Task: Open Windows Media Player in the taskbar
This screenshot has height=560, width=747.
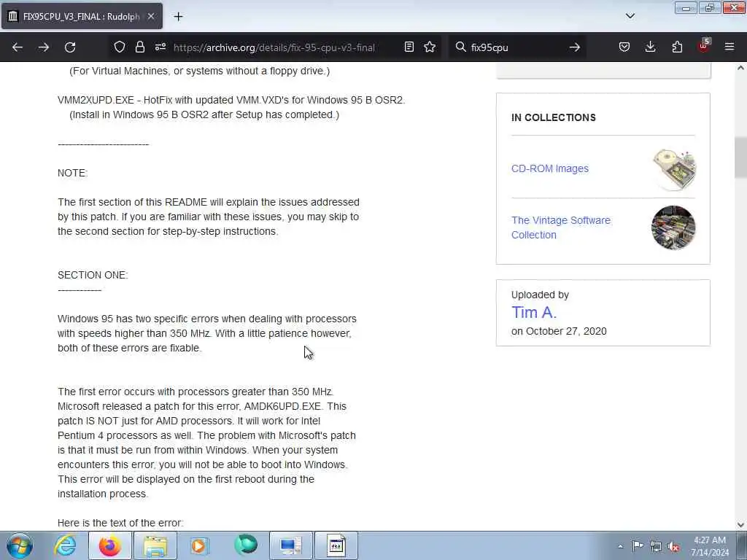Action: point(200,545)
